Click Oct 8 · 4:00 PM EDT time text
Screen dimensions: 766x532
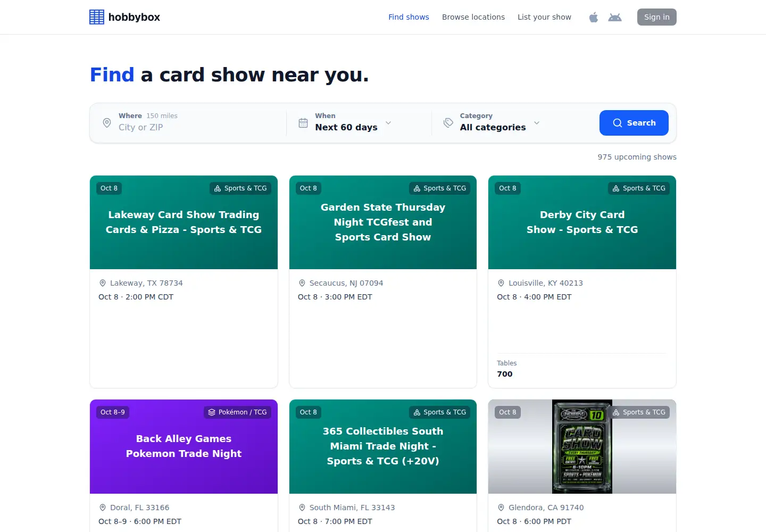point(534,297)
